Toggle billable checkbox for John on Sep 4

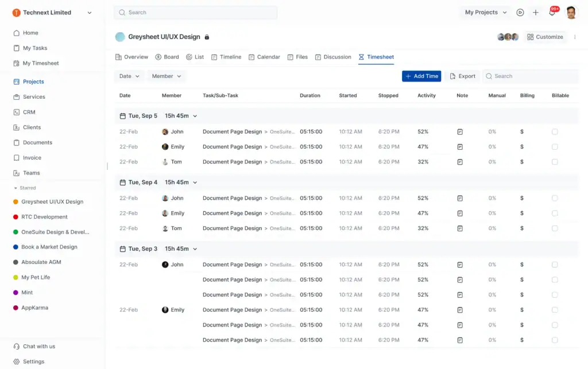click(555, 198)
